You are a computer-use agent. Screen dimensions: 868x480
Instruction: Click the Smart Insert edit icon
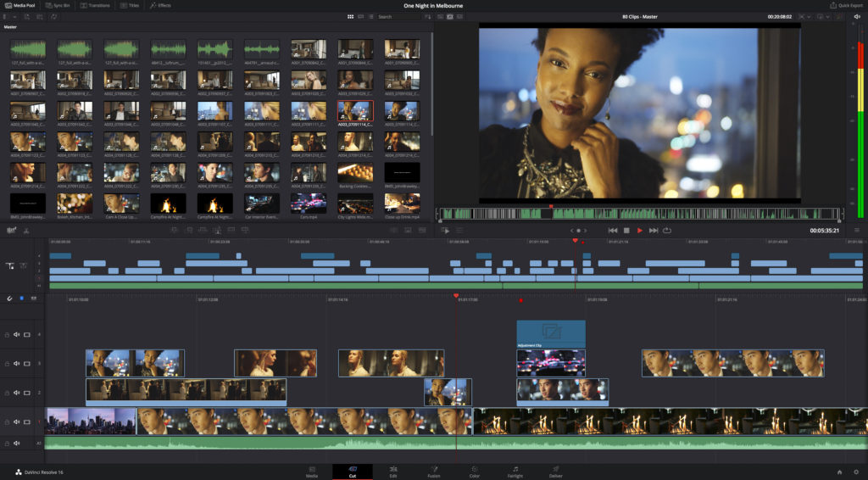pos(175,231)
